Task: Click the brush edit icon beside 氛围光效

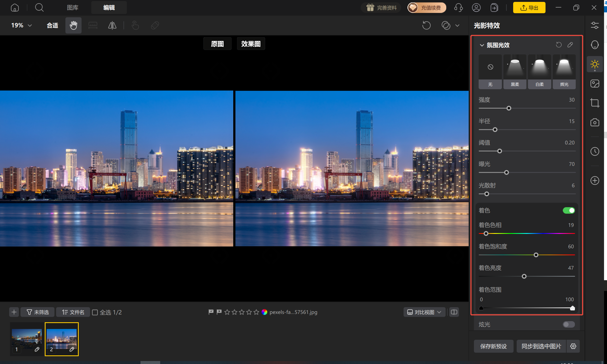Action: click(570, 45)
